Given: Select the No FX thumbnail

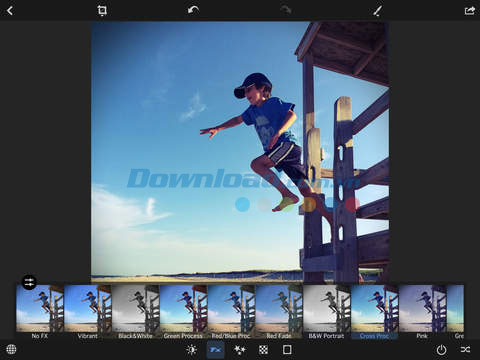Looking at the screenshot, I should pyautogui.click(x=40, y=312).
